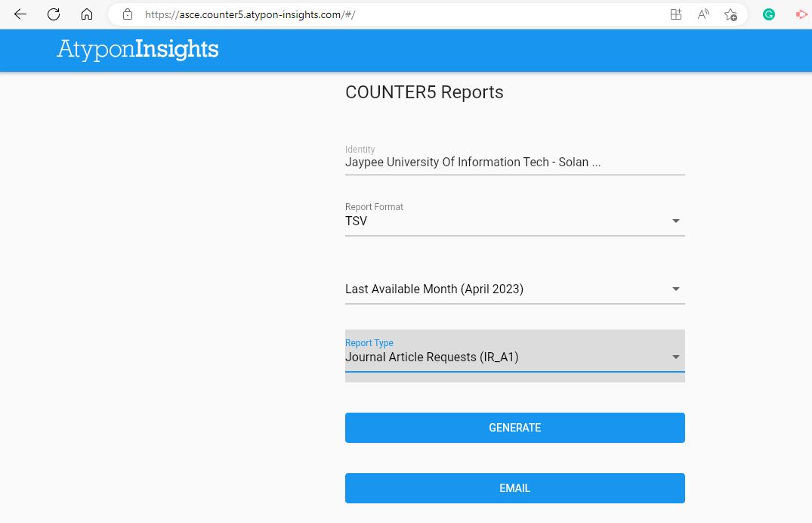View site information via the lock icon

[x=128, y=14]
